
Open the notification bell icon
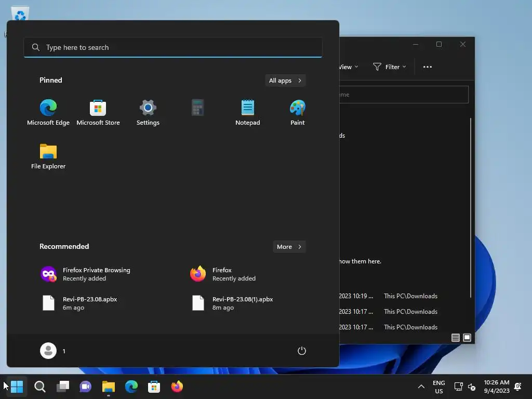point(518,387)
